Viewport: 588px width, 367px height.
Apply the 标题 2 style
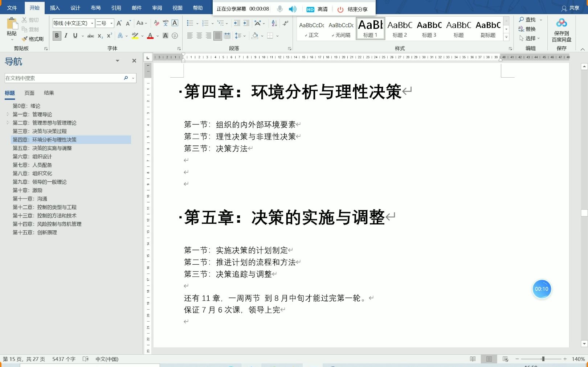(400, 29)
